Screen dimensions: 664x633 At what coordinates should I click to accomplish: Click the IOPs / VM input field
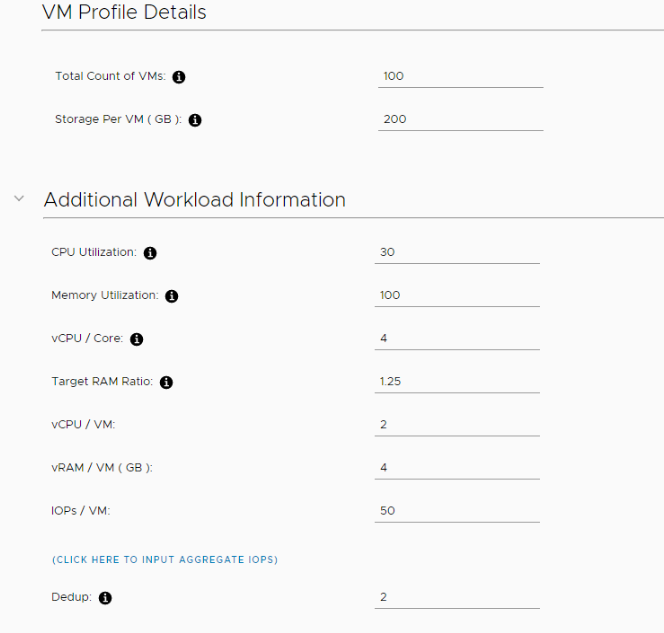pos(457,511)
